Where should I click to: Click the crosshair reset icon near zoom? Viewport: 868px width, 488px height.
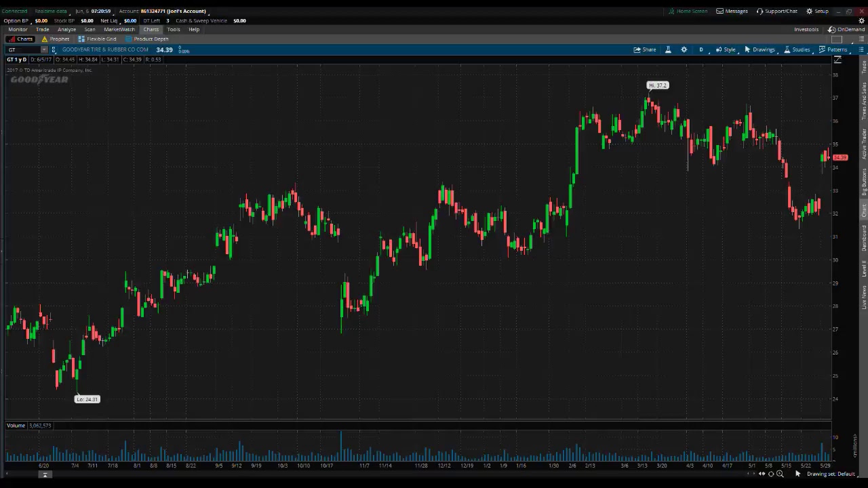pyautogui.click(x=771, y=474)
